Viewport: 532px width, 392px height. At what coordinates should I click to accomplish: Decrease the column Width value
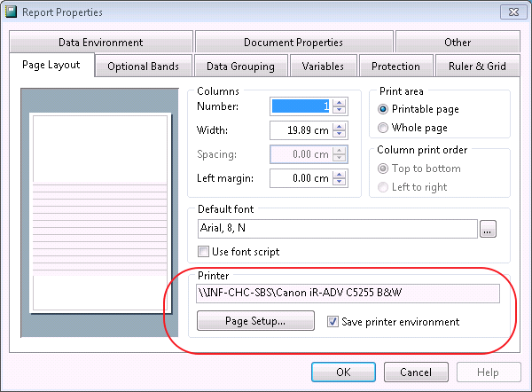pyautogui.click(x=339, y=134)
